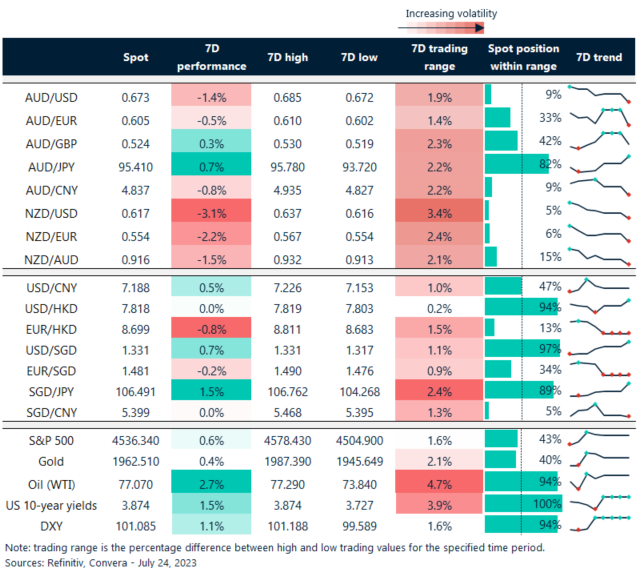Click the AUD/USD 7D trend sparkline

599,95
